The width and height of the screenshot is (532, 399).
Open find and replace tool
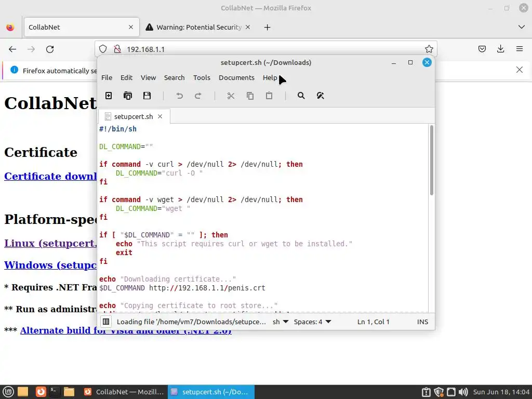320,96
